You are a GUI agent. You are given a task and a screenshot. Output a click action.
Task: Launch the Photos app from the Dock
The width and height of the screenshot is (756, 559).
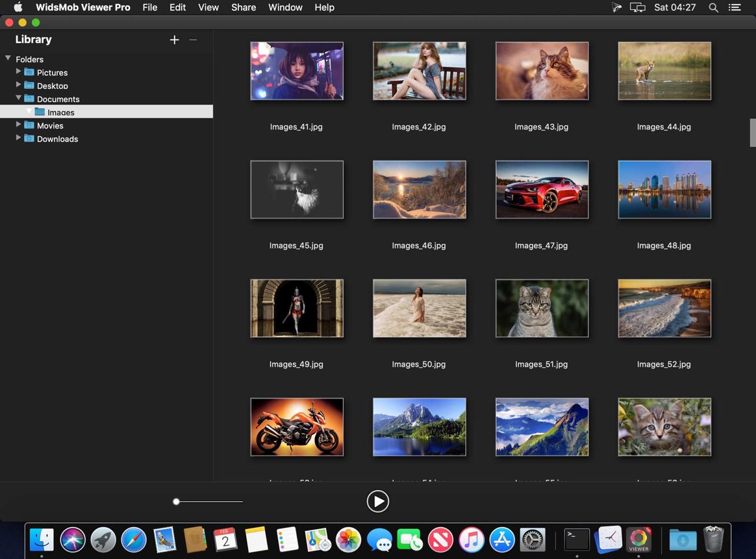348,539
